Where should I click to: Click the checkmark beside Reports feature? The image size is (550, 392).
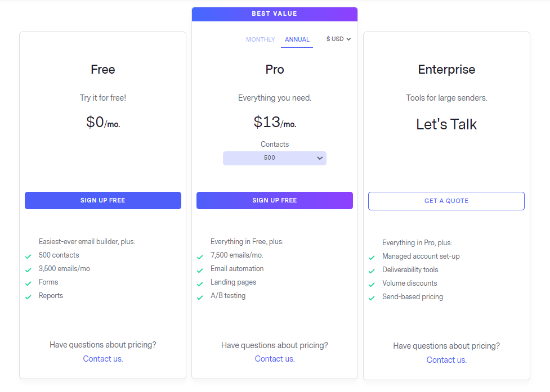tap(28, 297)
